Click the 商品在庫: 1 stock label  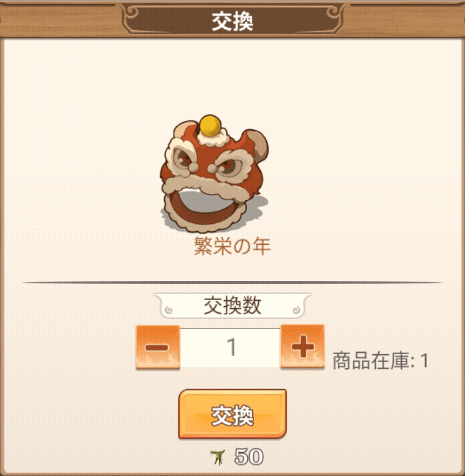pyautogui.click(x=381, y=361)
